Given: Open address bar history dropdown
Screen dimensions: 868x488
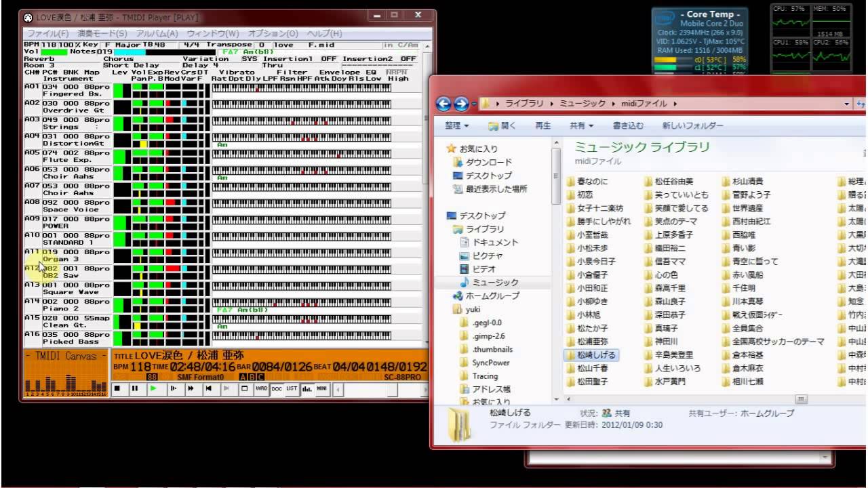Looking at the screenshot, I should tap(847, 104).
